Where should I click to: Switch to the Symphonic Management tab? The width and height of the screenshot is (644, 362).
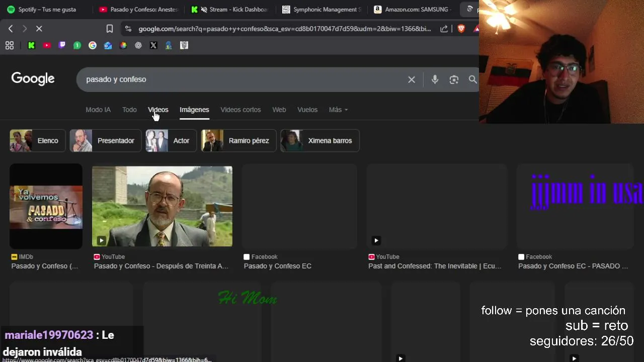point(323,10)
